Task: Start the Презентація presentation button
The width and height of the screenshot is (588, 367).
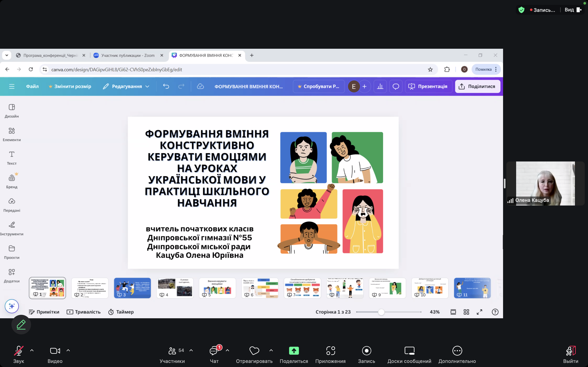Action: (428, 86)
